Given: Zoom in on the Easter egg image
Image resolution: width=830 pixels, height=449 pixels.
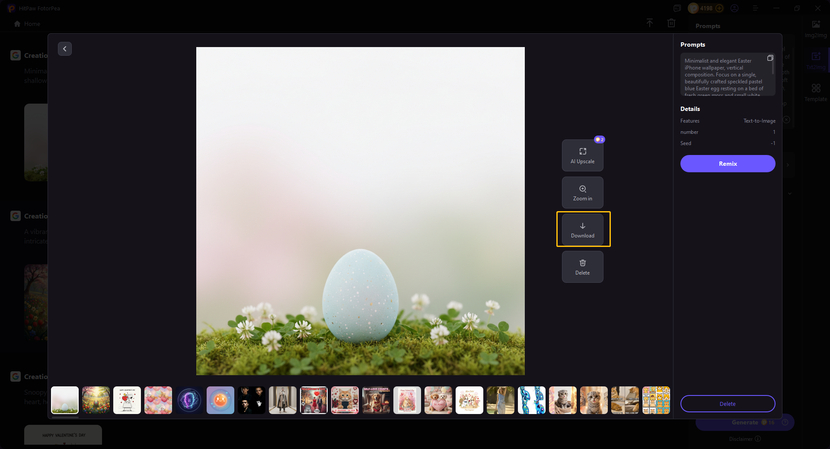Looking at the screenshot, I should click(x=582, y=192).
